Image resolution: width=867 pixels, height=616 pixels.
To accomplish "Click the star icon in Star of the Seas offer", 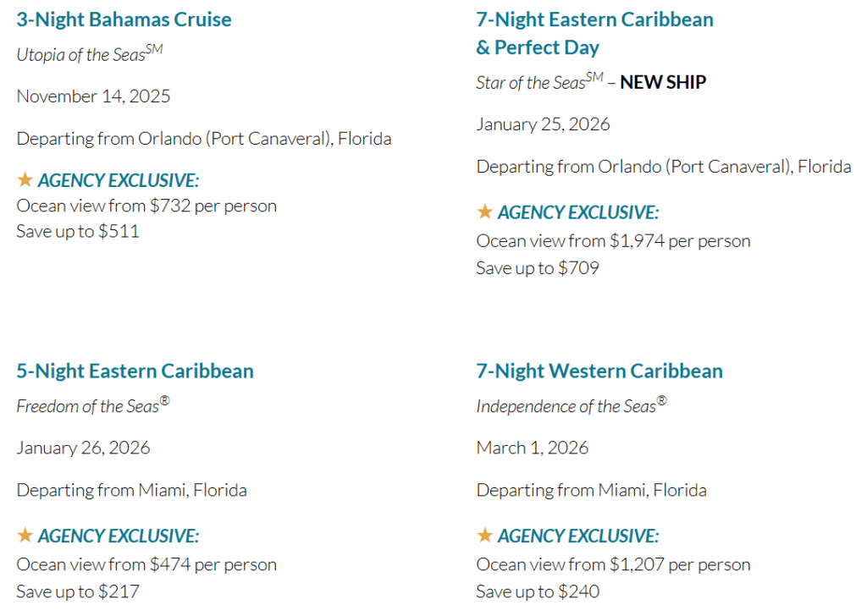I will 485,212.
